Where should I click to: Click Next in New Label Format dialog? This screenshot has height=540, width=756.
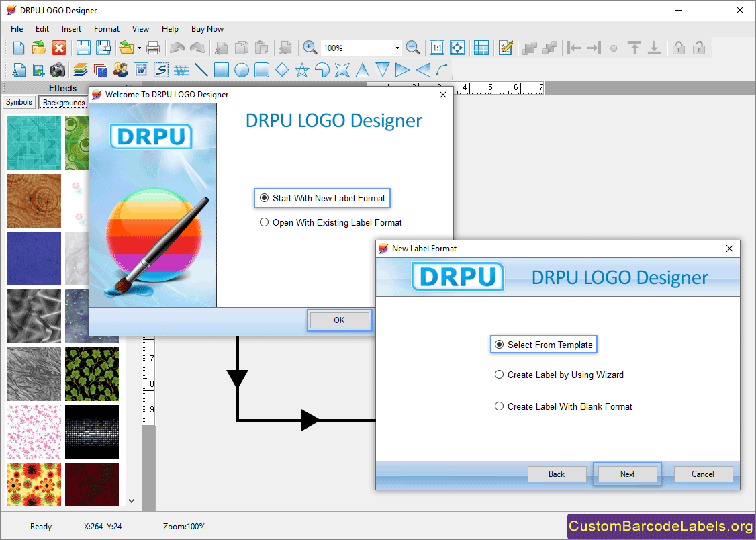click(627, 474)
